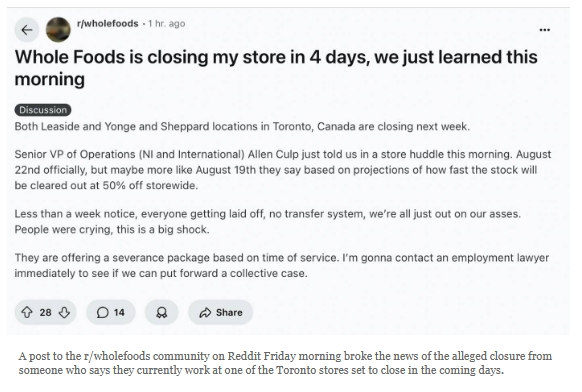Image resolution: width=582 pixels, height=392 pixels.
Task: Click the caption text below the post
Action: click(285, 363)
